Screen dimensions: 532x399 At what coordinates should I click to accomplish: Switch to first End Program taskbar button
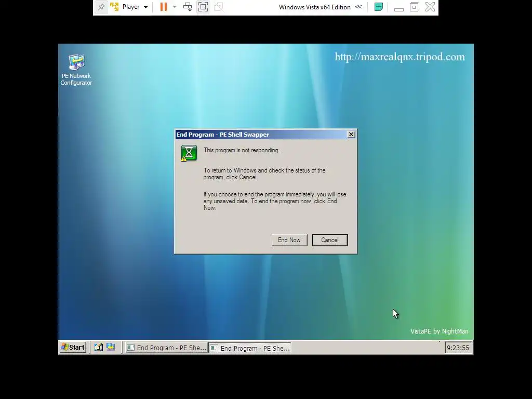[x=166, y=348]
